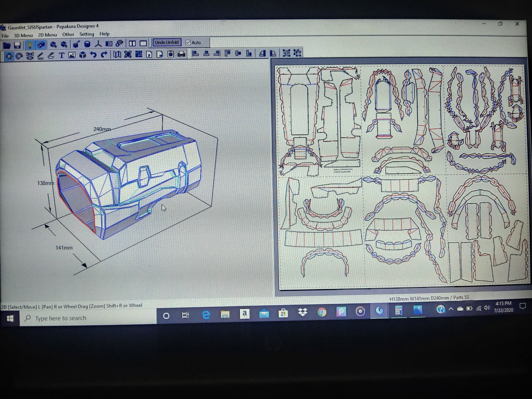Click the align top icon
532x399 pixels.
(227, 53)
